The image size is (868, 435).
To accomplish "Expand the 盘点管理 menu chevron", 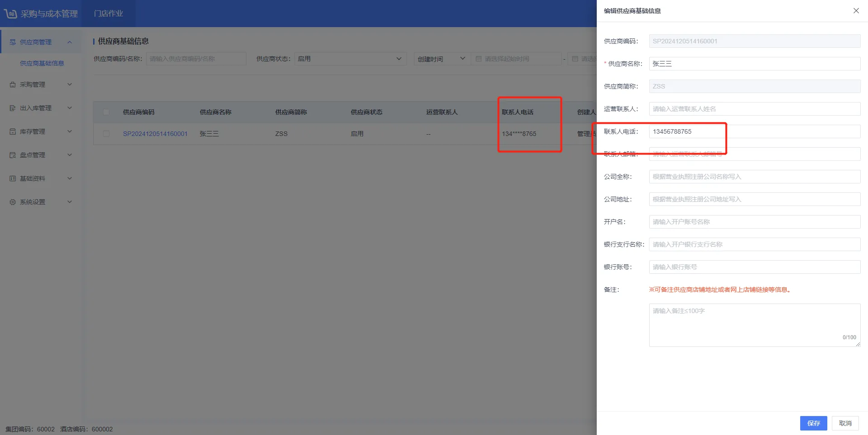I will (70, 155).
